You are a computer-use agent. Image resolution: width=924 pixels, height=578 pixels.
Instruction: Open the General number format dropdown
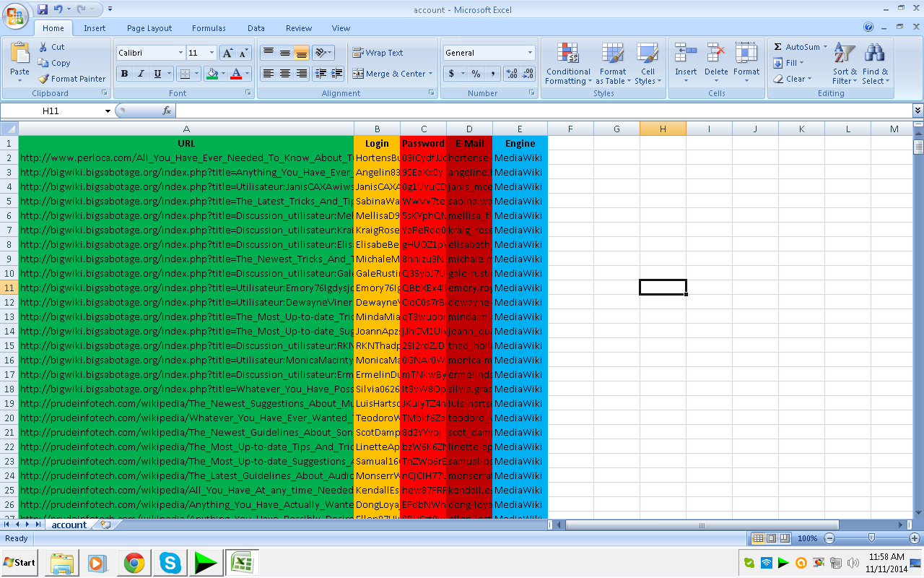(530, 53)
